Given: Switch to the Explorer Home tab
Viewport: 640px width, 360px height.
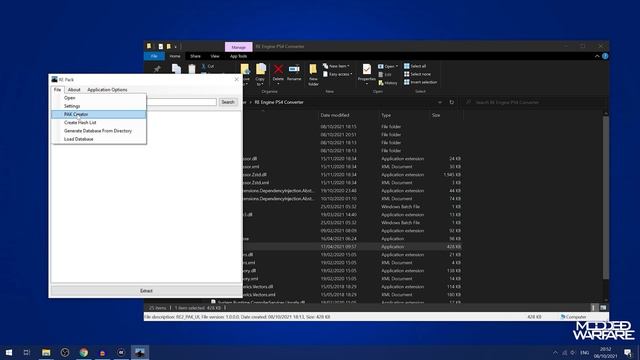Looking at the screenshot, I should pos(175,56).
